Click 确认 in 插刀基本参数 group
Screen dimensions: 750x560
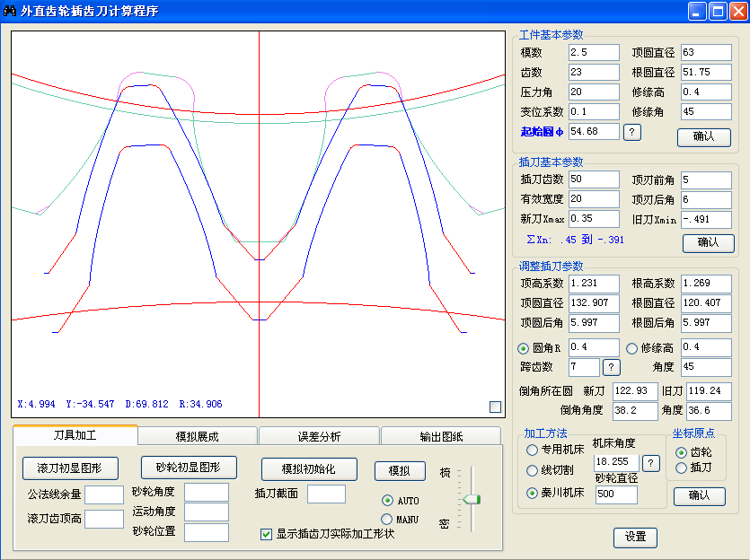pyautogui.click(x=708, y=242)
